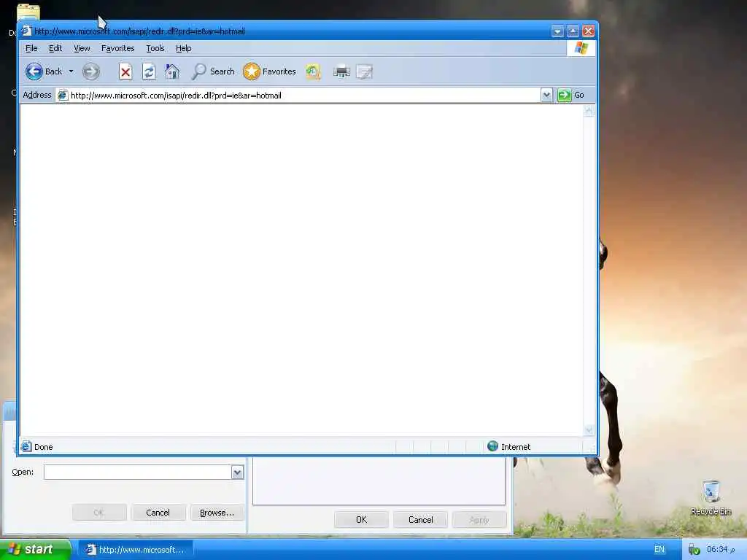Click the Forward arrow button
This screenshot has height=560, width=747.
click(x=91, y=72)
